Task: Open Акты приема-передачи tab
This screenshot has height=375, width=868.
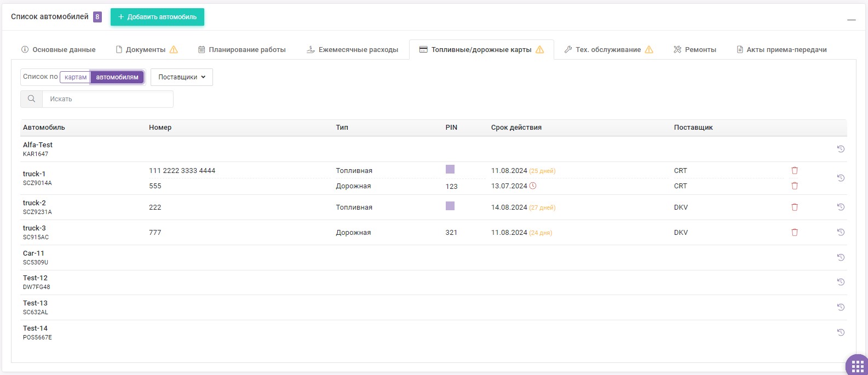Action: click(781, 49)
